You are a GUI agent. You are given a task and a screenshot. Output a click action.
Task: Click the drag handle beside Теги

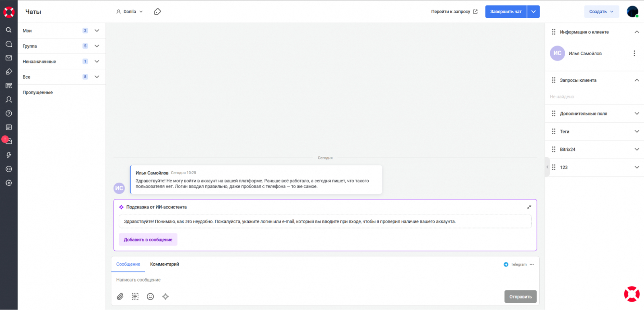click(x=554, y=131)
